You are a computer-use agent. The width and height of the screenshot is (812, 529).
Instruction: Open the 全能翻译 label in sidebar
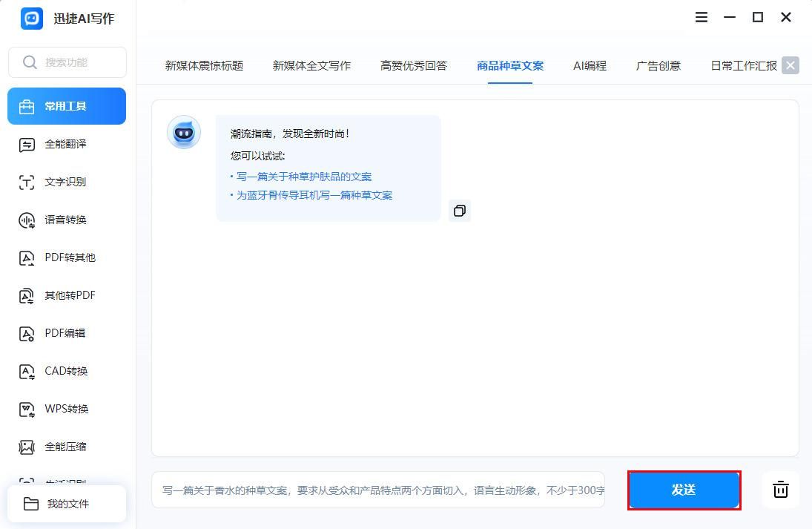click(x=65, y=144)
